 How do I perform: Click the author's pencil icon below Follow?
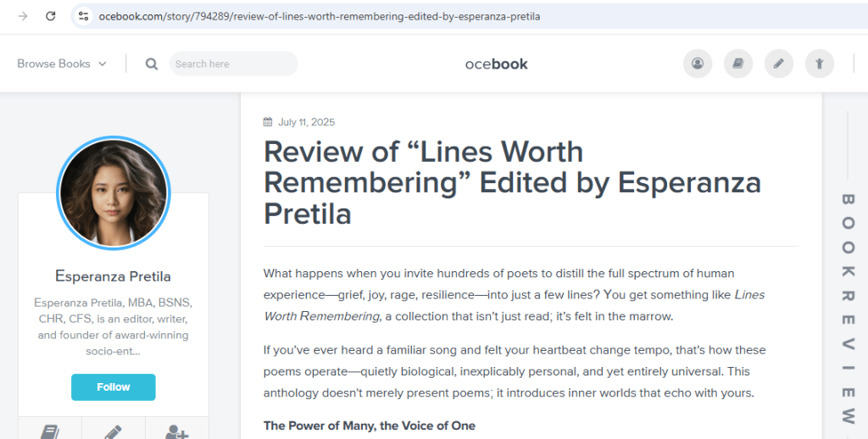point(114,431)
